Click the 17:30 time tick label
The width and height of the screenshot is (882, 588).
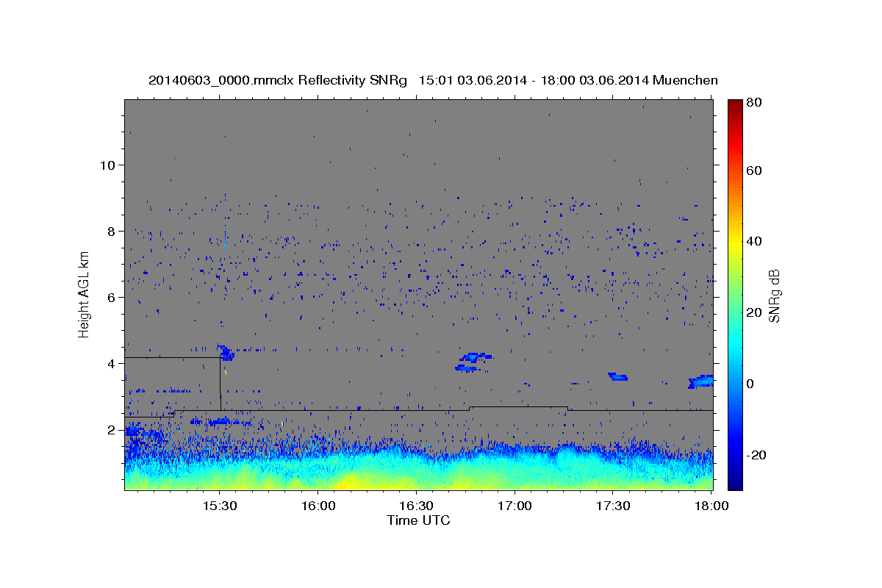point(613,506)
